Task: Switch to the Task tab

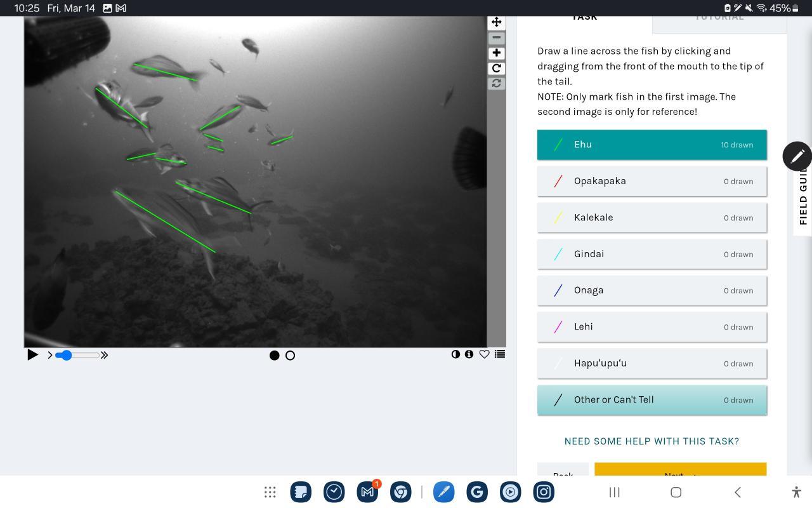Action: point(584,24)
